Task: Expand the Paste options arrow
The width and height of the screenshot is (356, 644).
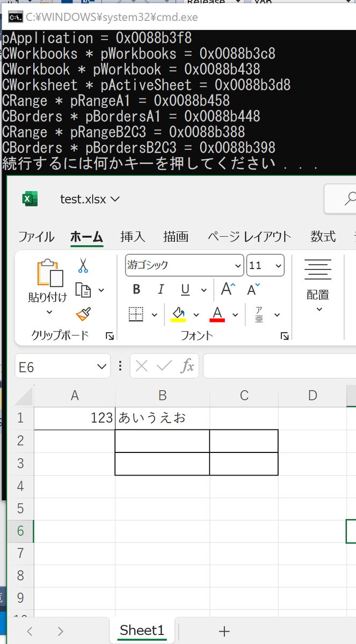Action: coord(49,312)
